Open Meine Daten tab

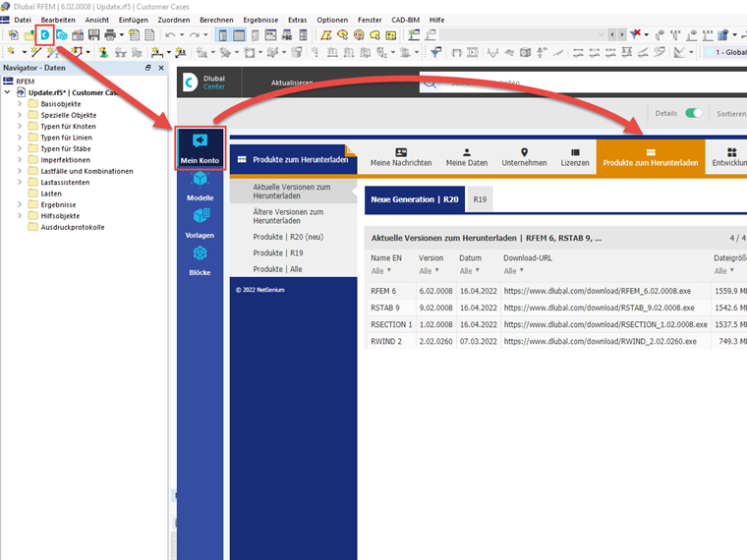tap(467, 157)
